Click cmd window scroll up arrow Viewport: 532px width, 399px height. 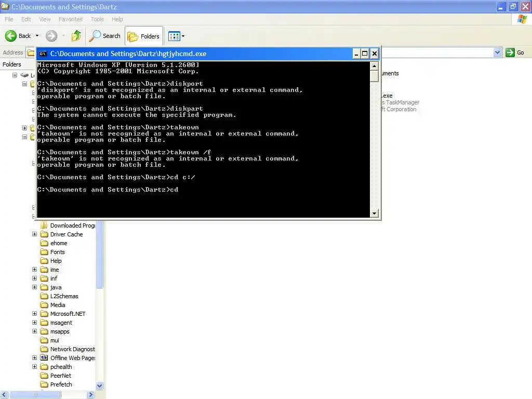point(374,66)
